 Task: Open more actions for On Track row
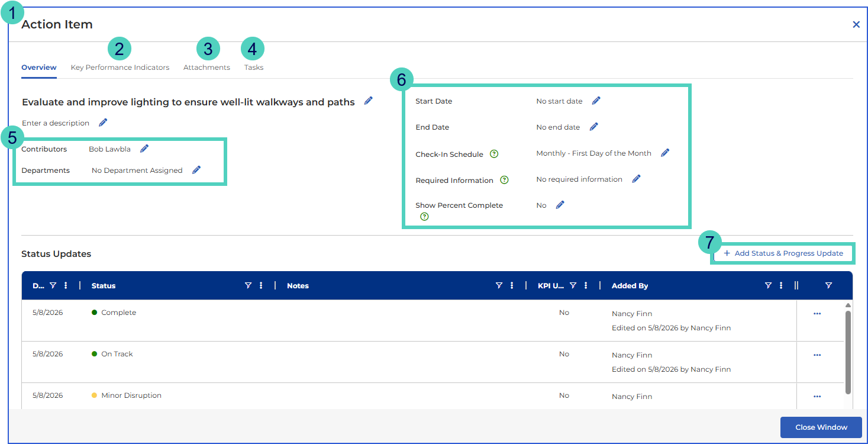[x=818, y=355]
